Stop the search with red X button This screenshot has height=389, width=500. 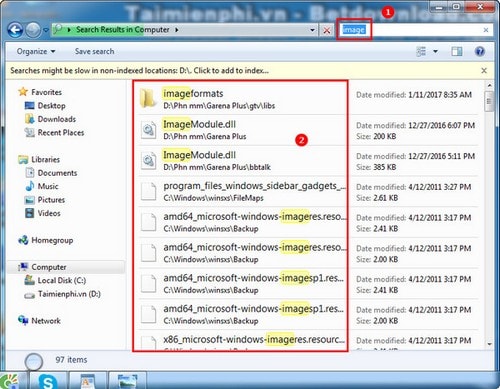pyautogui.click(x=327, y=30)
